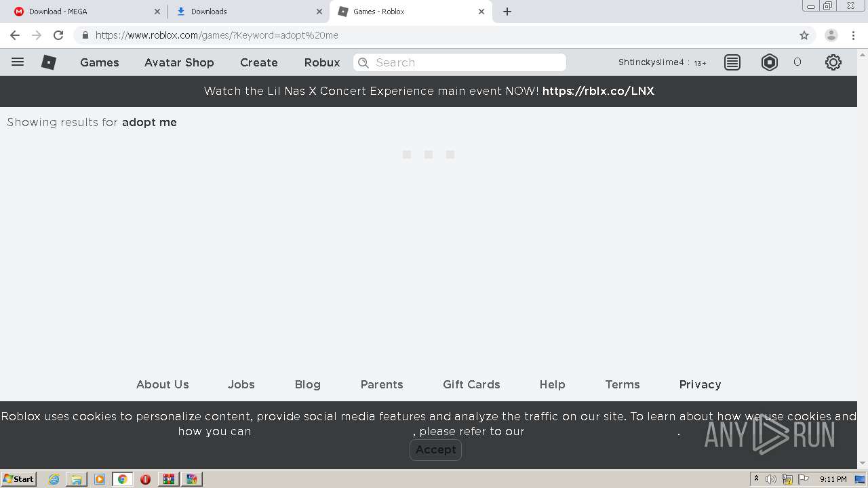Open the Games page
Viewport: 868px width, 488px height.
(x=100, y=62)
